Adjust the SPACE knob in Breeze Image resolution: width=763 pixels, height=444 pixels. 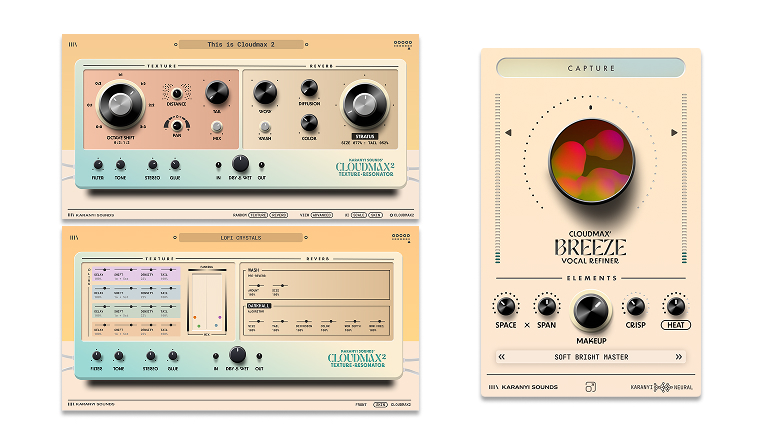[506, 306]
